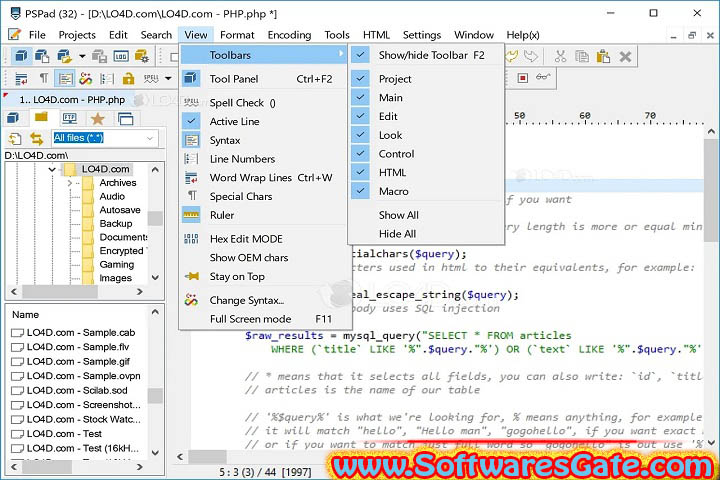Image resolution: width=720 pixels, height=480 pixels.
Task: Click the new project icon
Action: (x=42, y=56)
